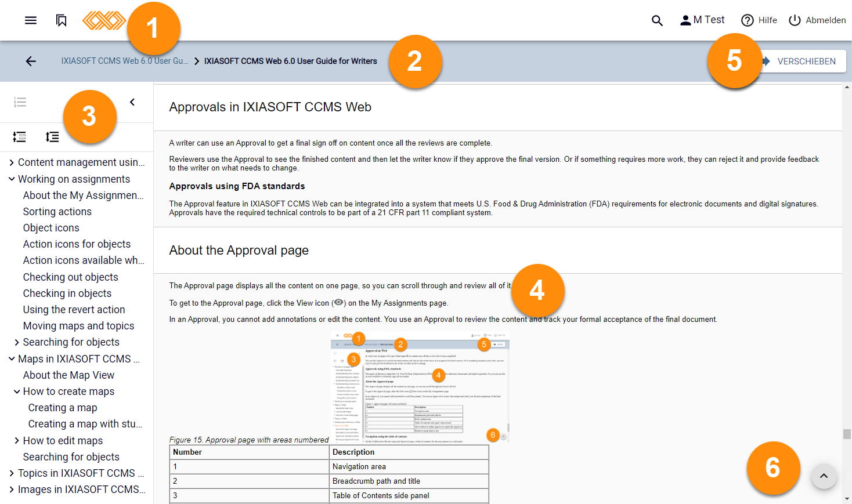Image resolution: width=852 pixels, height=504 pixels.
Task: Go to Checking out objects
Action: pyautogui.click(x=71, y=277)
